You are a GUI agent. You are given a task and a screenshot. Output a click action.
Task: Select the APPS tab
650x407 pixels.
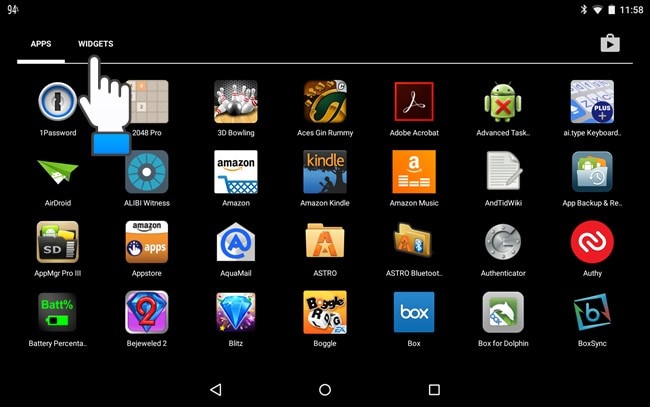point(41,44)
